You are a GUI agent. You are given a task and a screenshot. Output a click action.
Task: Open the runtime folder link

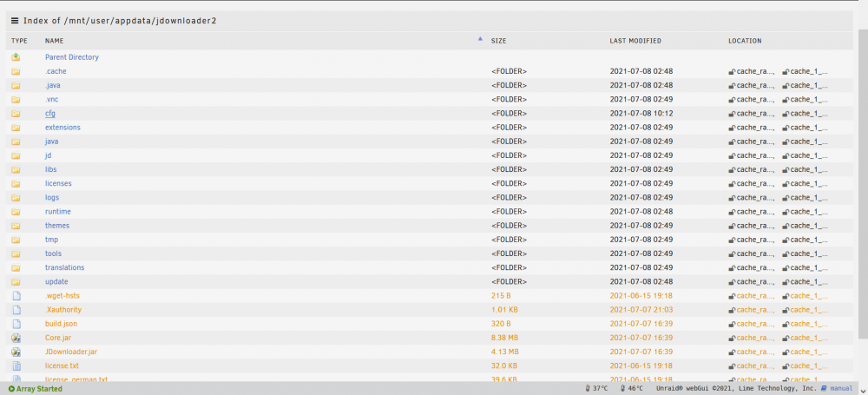[58, 212]
